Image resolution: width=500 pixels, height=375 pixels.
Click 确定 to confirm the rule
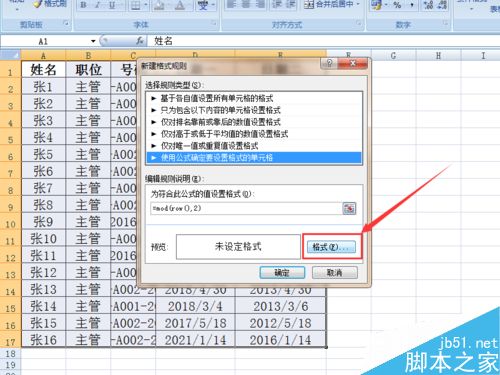tap(282, 272)
